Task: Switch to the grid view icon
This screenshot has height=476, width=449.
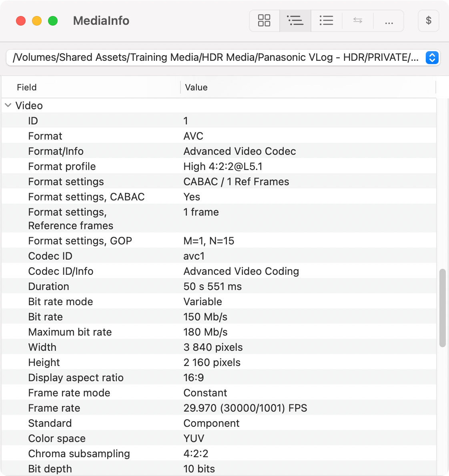Action: (x=264, y=21)
